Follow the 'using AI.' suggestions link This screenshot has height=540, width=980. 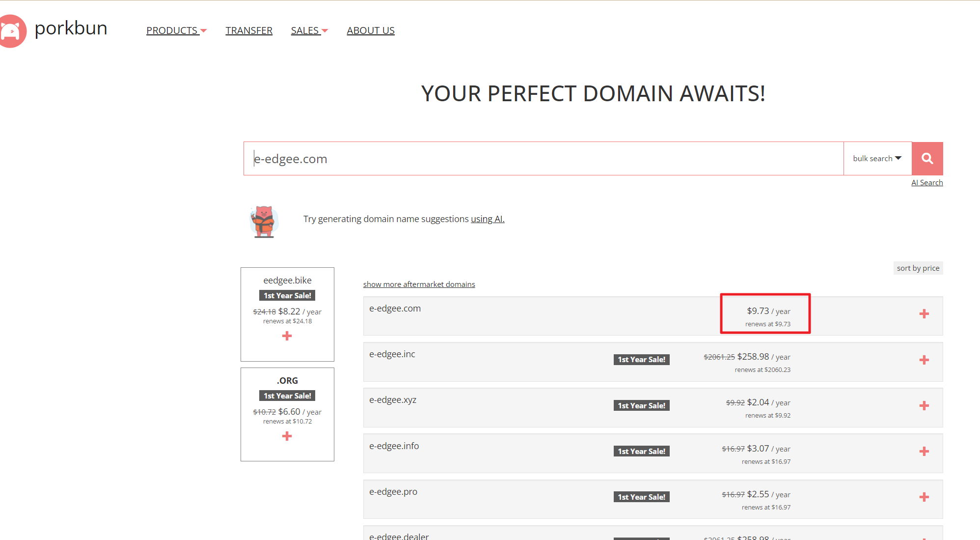487,219
